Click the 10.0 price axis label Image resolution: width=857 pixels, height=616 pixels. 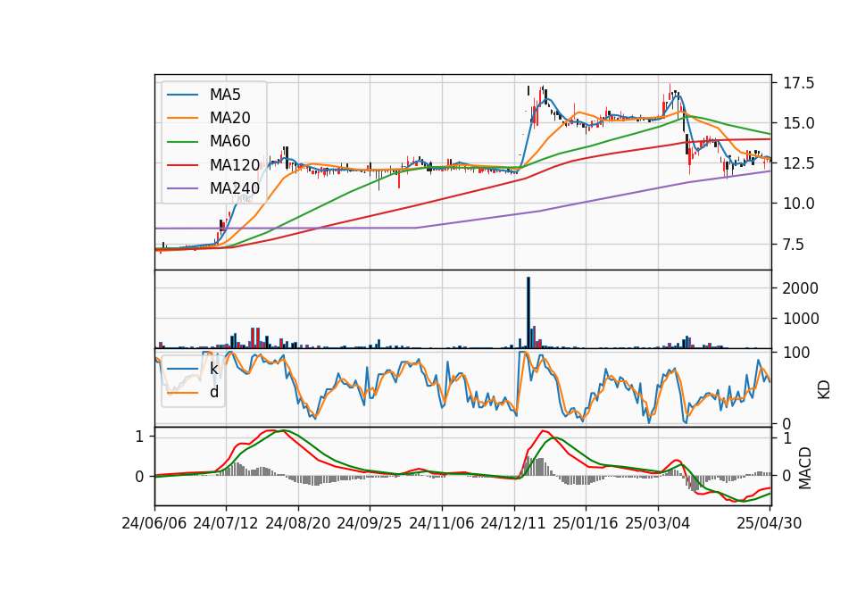tap(798, 204)
